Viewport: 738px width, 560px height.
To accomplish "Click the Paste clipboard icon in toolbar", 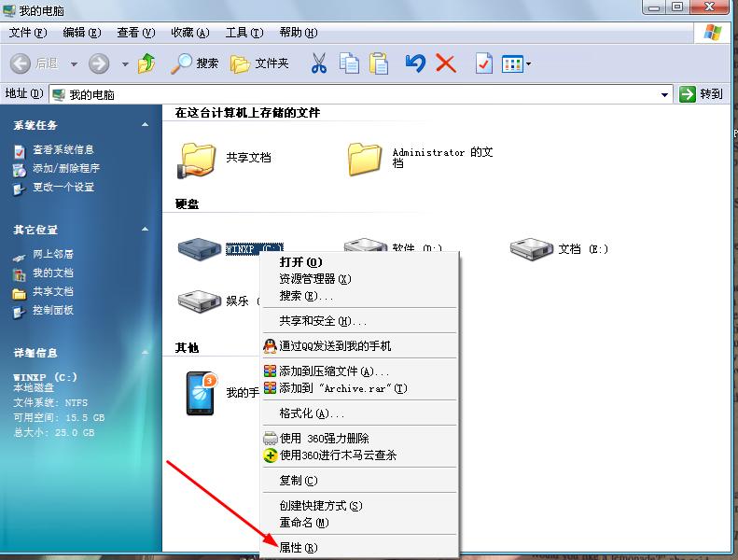I will (x=378, y=63).
